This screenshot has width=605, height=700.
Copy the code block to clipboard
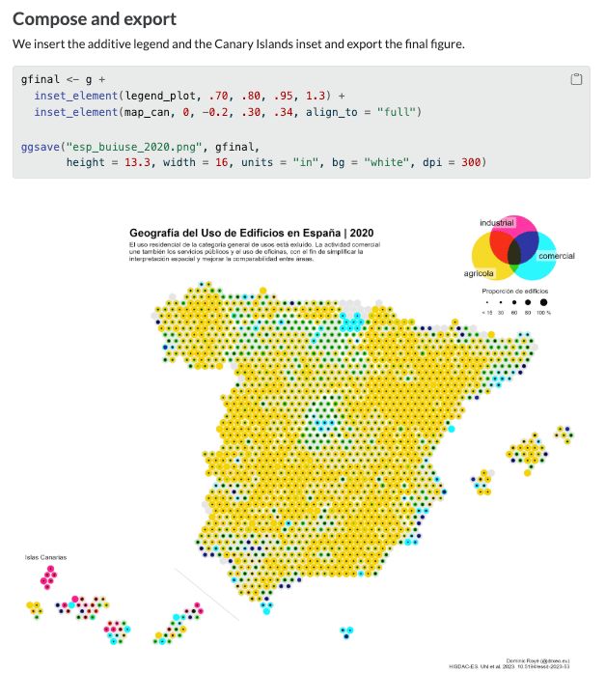(577, 79)
